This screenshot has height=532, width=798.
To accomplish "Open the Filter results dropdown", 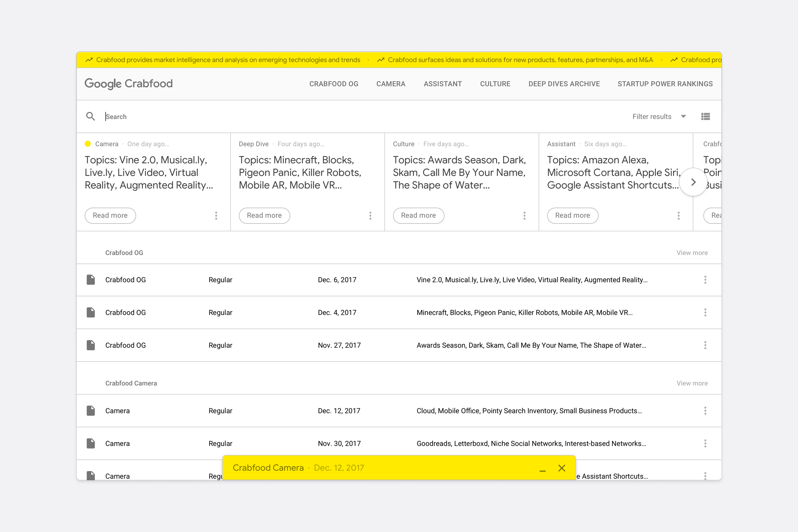I will 659,117.
